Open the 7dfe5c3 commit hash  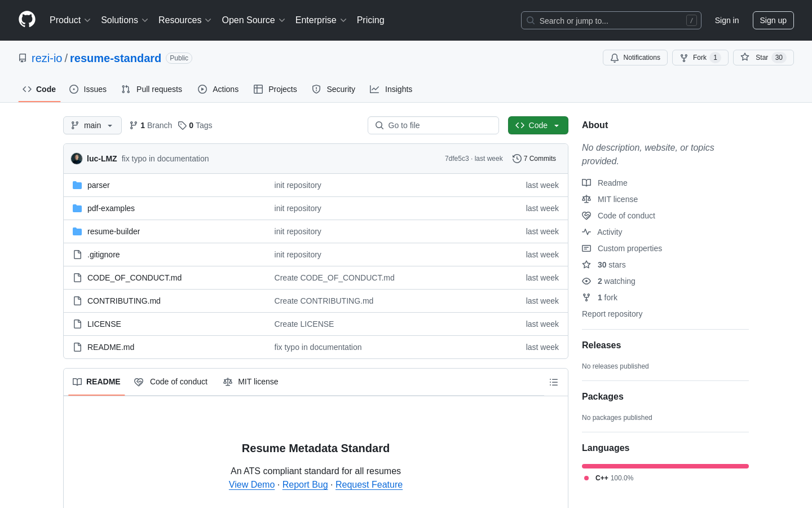click(457, 159)
